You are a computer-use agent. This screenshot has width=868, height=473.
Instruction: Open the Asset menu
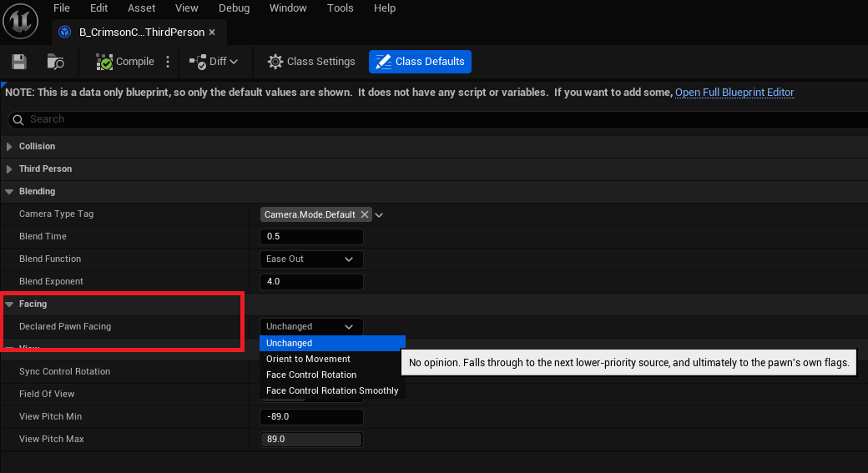(x=142, y=8)
